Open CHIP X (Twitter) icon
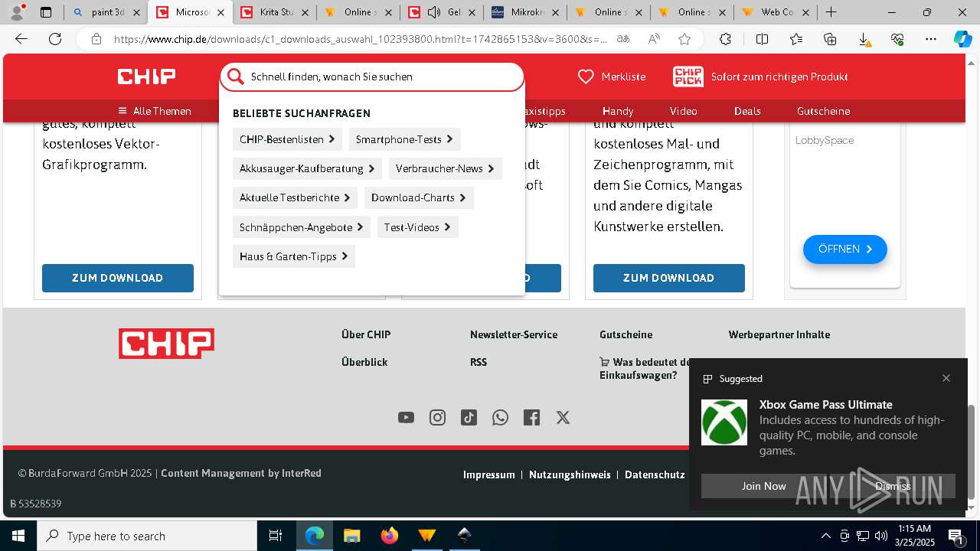 pos(563,417)
